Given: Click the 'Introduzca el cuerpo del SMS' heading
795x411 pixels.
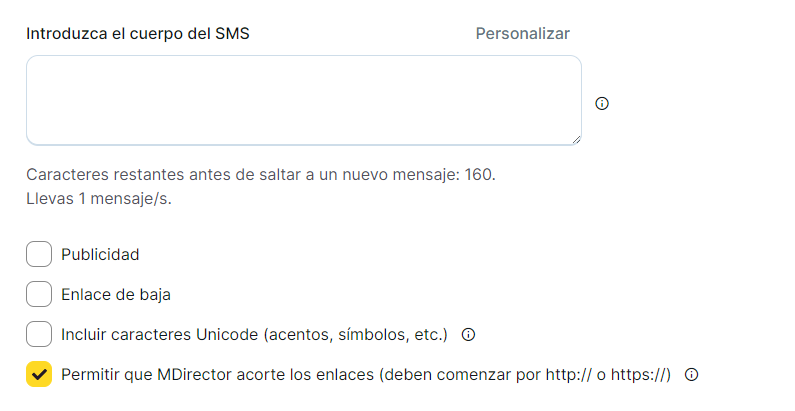Looking at the screenshot, I should coord(138,34).
